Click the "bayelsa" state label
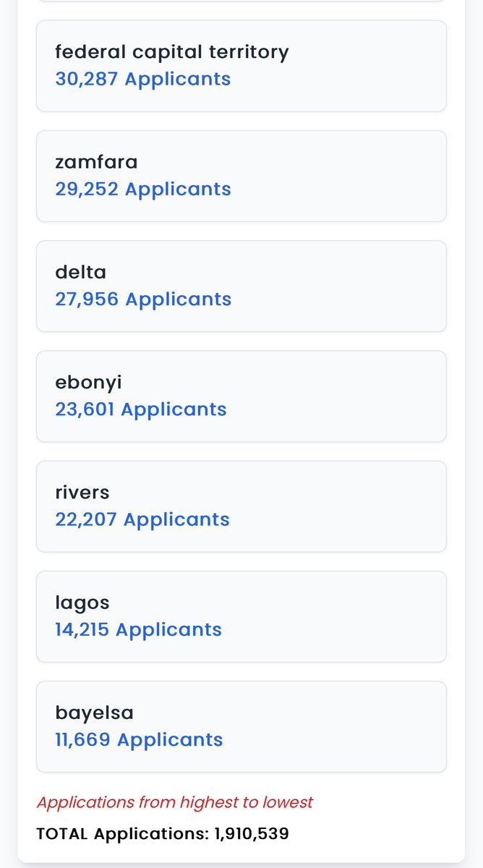483x868 pixels. click(95, 713)
